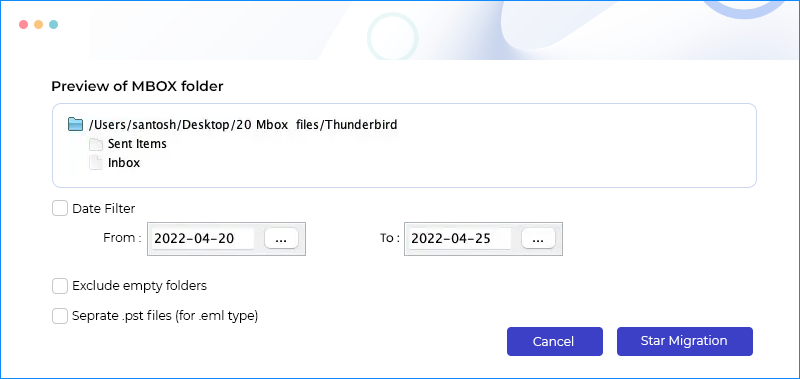Viewport: 800px width, 379px height.
Task: Click the red close window button
Action: (x=23, y=24)
